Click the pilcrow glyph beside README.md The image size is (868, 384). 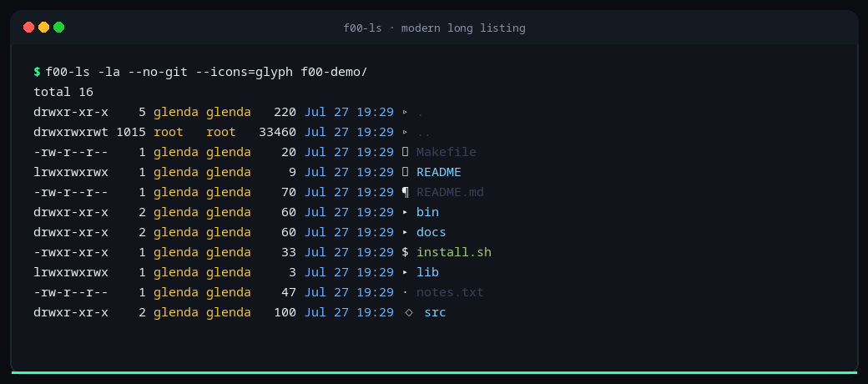pyautogui.click(x=406, y=193)
